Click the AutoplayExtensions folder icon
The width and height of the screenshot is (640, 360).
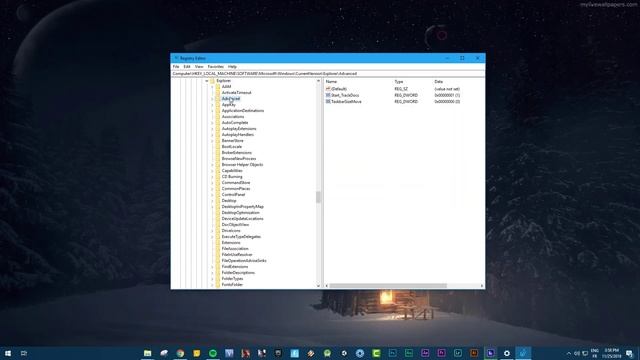(218, 129)
